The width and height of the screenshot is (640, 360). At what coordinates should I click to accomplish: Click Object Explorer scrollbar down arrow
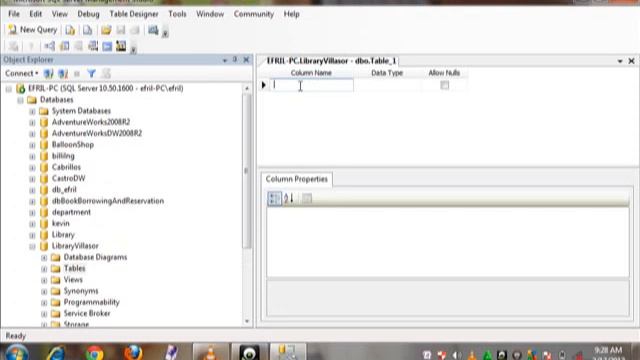[x=247, y=321]
